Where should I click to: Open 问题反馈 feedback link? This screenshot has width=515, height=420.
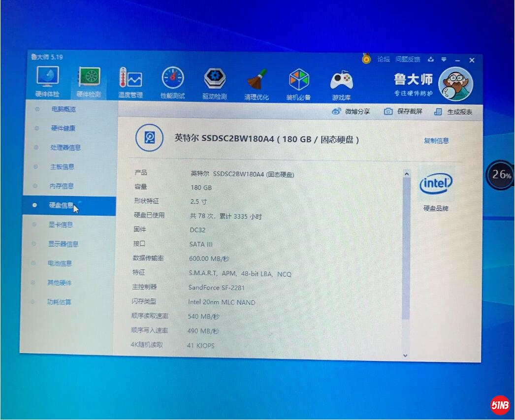[x=408, y=60]
